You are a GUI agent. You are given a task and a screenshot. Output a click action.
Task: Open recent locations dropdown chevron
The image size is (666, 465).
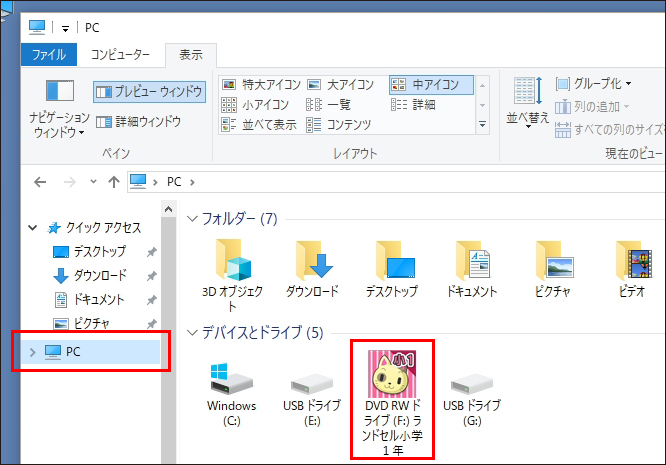click(93, 182)
